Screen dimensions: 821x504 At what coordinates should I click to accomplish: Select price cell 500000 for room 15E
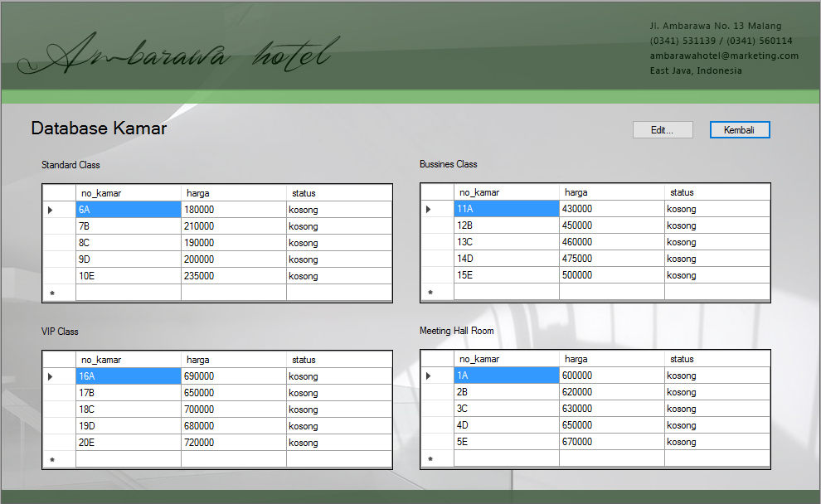point(611,275)
